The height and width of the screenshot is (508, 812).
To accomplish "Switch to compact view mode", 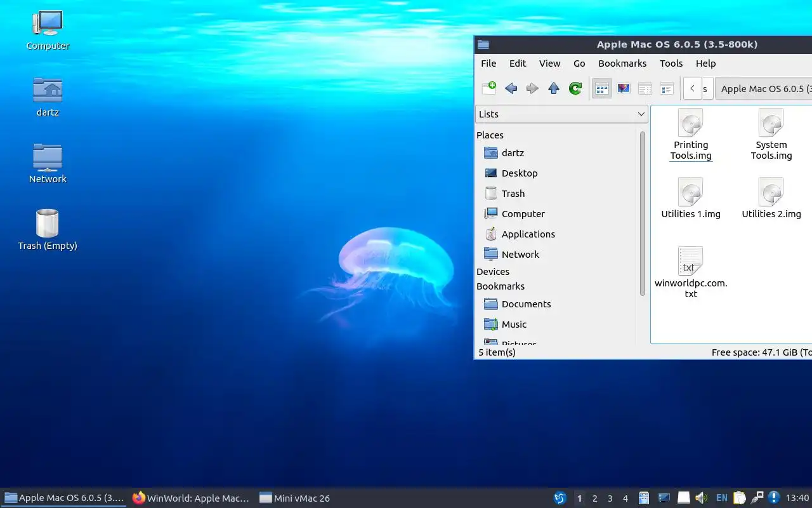I will 645,88.
